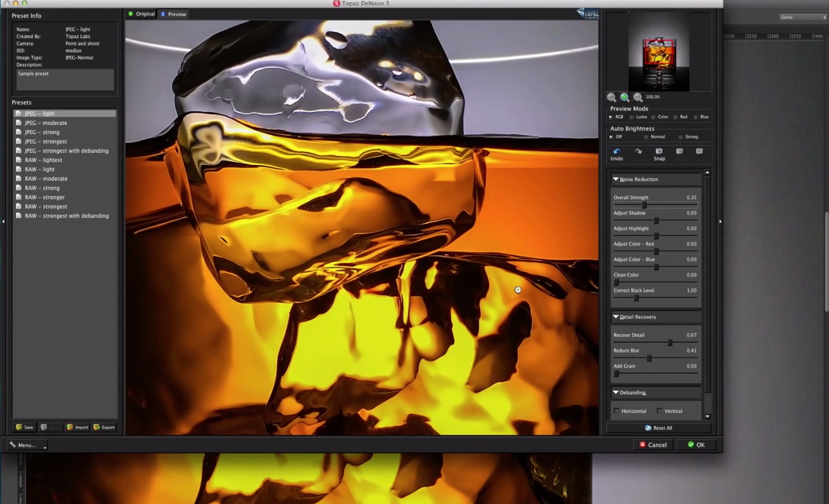Click the Correct Black Level slider handle
829x504 pixels.
(636, 298)
